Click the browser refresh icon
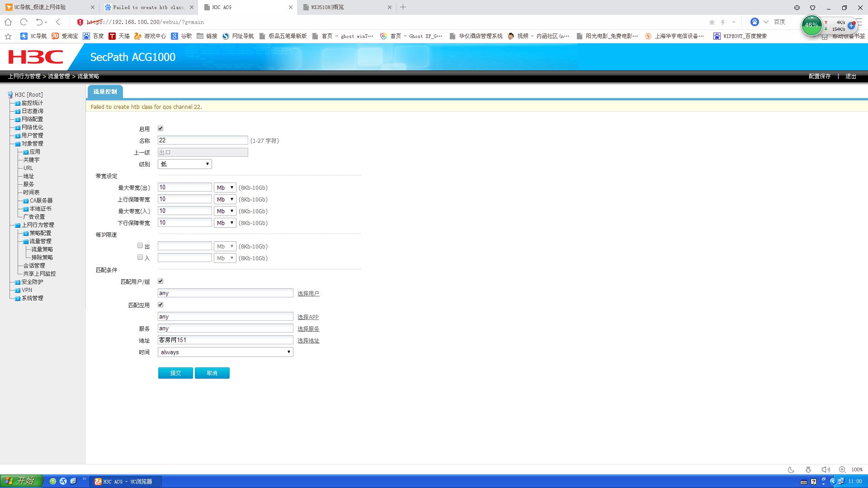868x488 pixels. [24, 22]
